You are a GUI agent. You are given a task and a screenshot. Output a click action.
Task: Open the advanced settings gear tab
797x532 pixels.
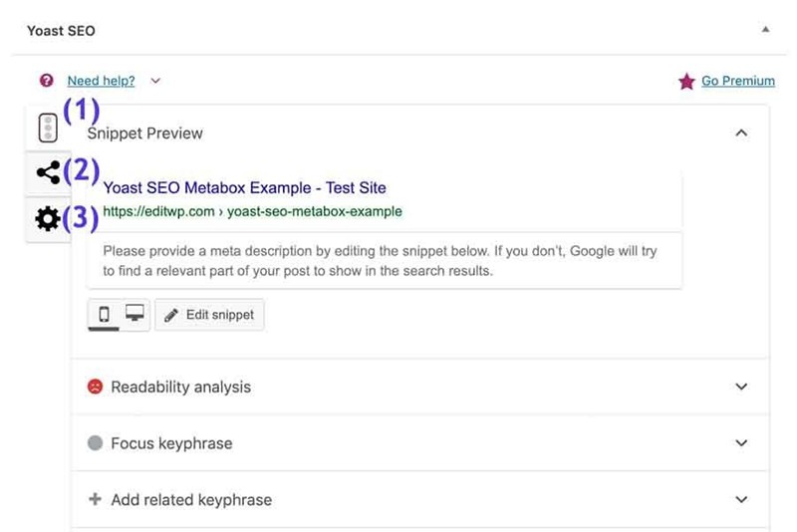coord(47,218)
